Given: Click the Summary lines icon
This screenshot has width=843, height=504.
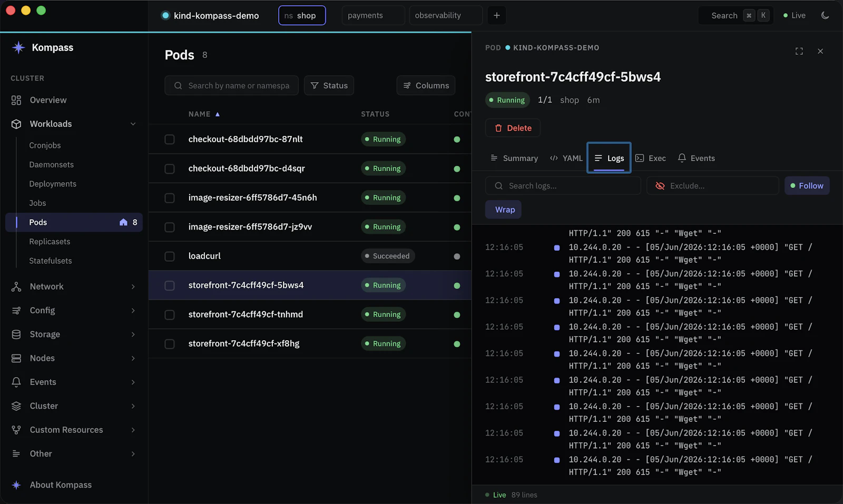Looking at the screenshot, I should click(494, 158).
